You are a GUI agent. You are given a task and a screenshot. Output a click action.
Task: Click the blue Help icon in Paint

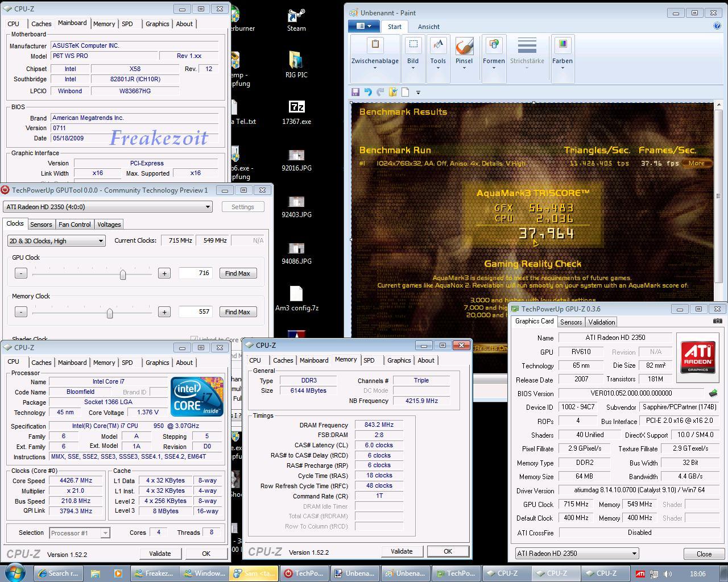tap(717, 26)
